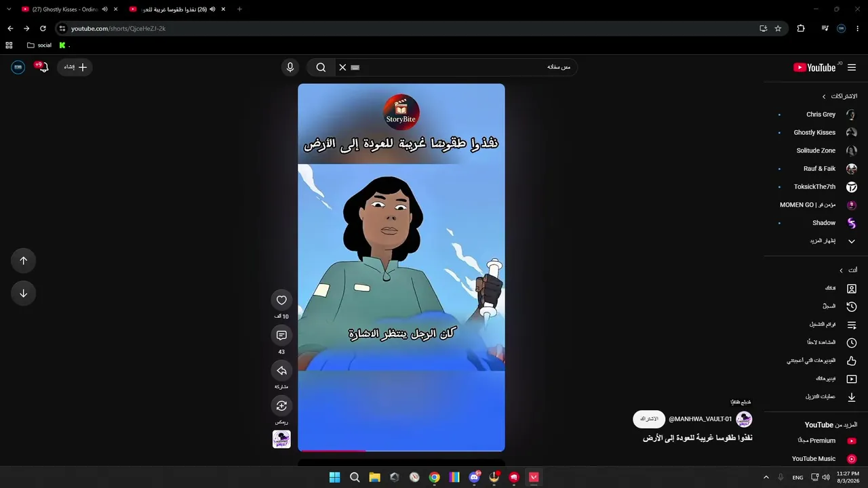Remix this Short (ريمكس)
868x488 pixels.
(281, 406)
